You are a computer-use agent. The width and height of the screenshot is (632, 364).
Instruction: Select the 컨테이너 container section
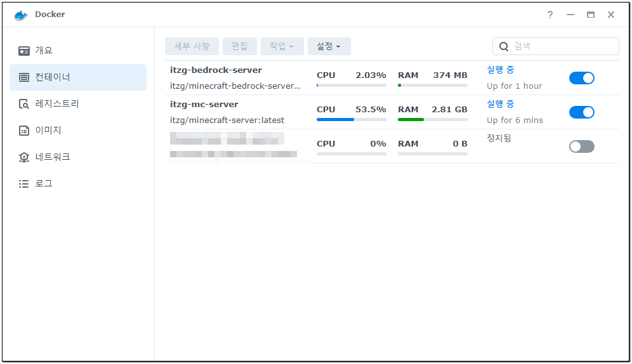(x=78, y=77)
